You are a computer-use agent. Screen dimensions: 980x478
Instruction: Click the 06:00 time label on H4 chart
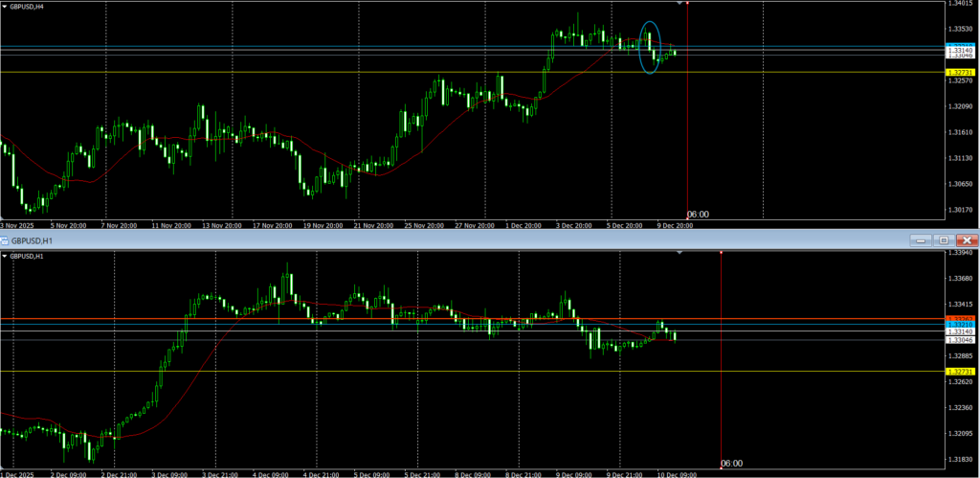click(699, 215)
